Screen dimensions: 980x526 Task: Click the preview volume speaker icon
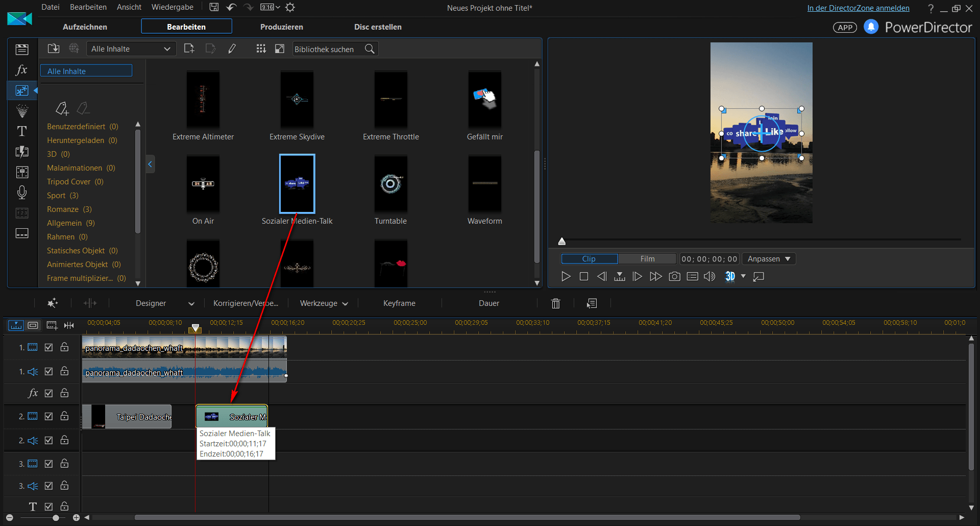(709, 276)
